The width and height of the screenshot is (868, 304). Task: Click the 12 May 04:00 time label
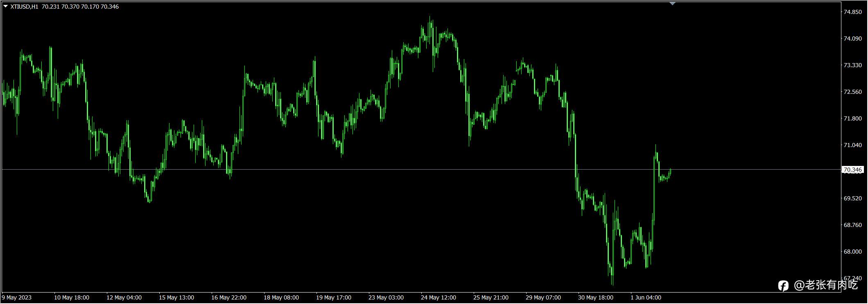pos(124,297)
